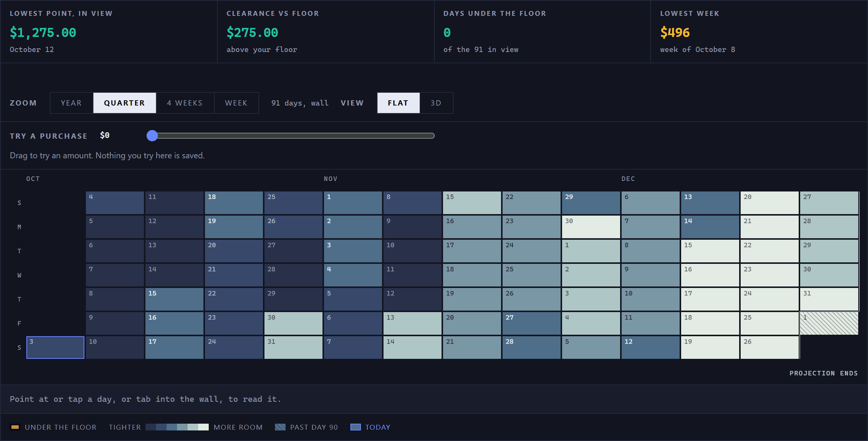Click the DEC month label
868x441 pixels.
pos(628,179)
